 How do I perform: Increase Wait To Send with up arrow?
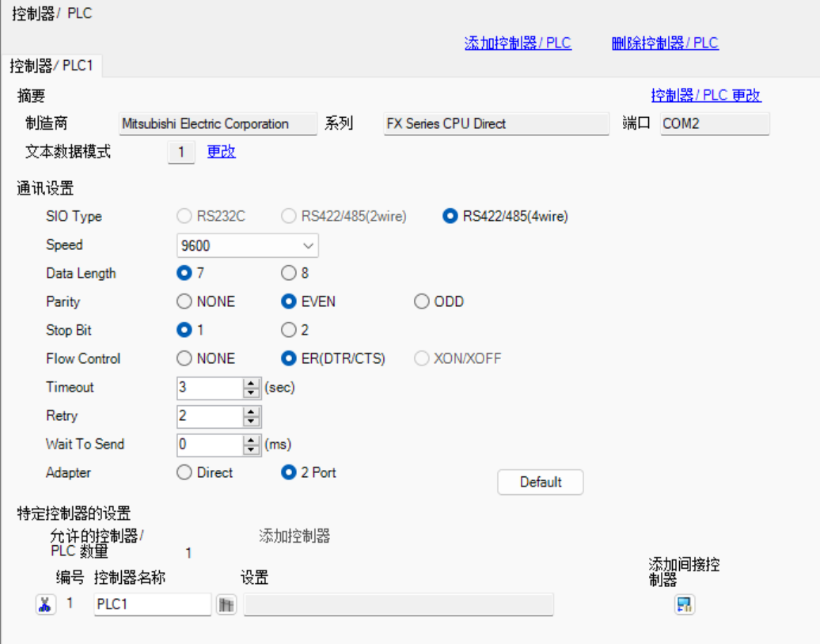pyautogui.click(x=252, y=440)
